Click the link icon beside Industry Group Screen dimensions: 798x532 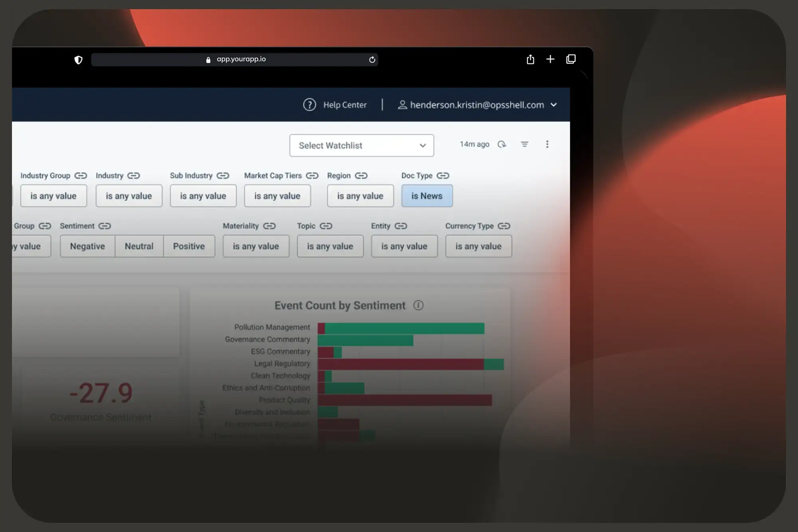coord(81,176)
